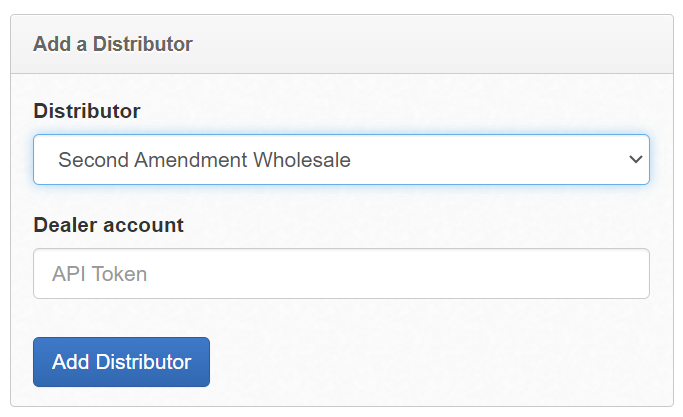The height and width of the screenshot is (417, 683).
Task: Click the Distributor field label
Action: click(x=87, y=111)
